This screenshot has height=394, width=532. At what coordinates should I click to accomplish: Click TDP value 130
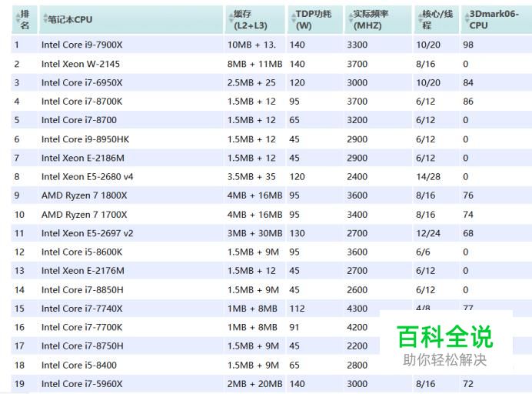click(297, 233)
